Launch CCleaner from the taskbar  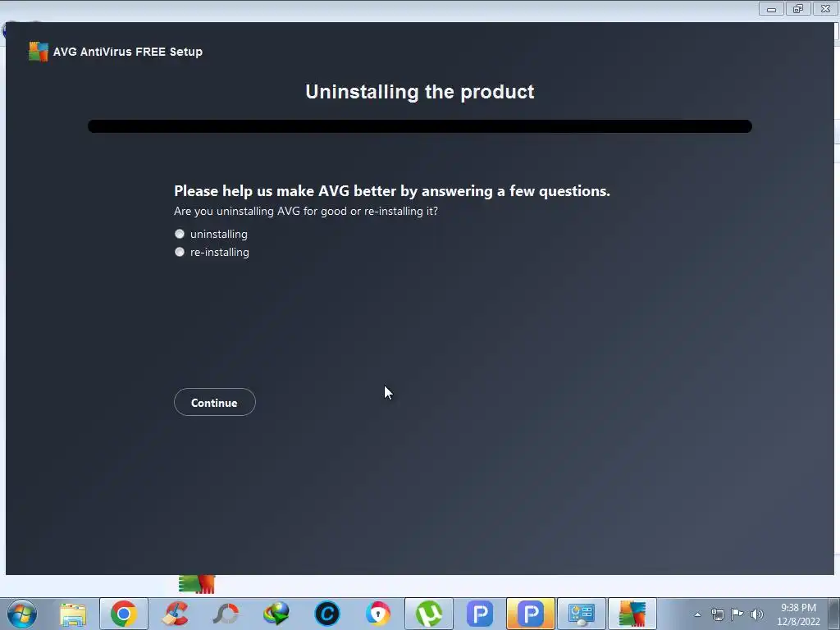coord(175,614)
